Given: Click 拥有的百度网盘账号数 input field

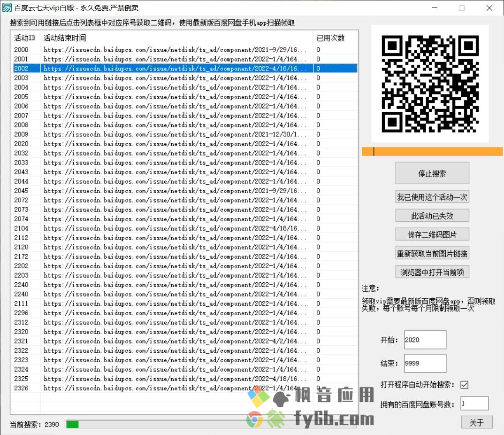Looking at the screenshot, I should click(x=475, y=404).
